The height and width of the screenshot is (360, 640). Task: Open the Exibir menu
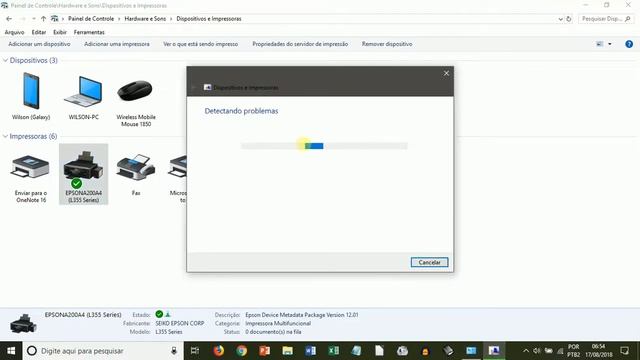pos(60,32)
